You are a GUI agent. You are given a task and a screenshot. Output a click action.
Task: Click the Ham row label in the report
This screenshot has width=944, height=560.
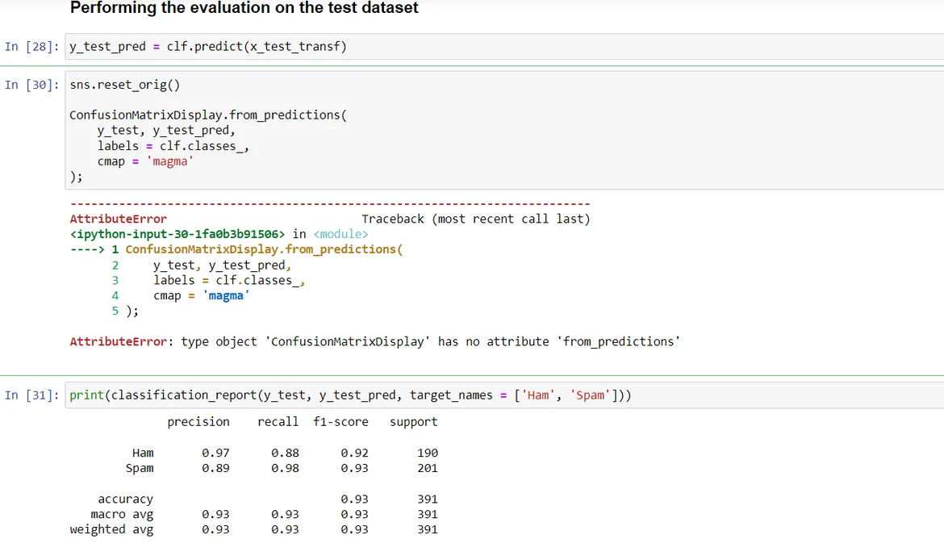click(143, 453)
